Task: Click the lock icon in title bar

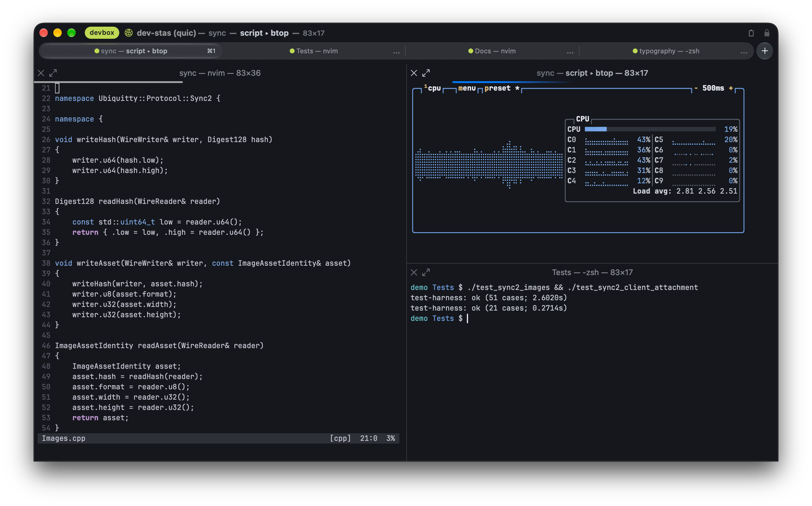Action: (767, 33)
